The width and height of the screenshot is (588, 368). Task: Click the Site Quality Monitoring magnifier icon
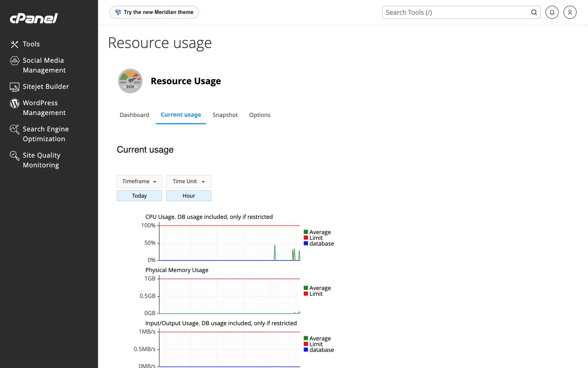14,156
